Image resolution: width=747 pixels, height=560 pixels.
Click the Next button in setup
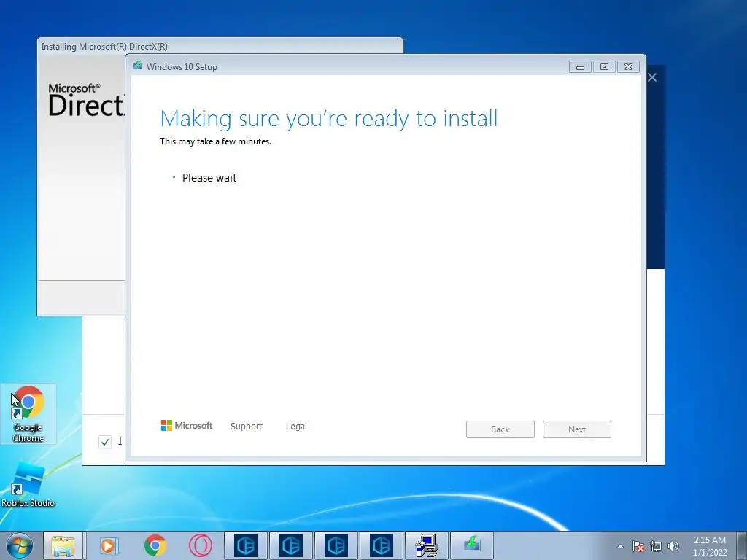click(x=577, y=429)
